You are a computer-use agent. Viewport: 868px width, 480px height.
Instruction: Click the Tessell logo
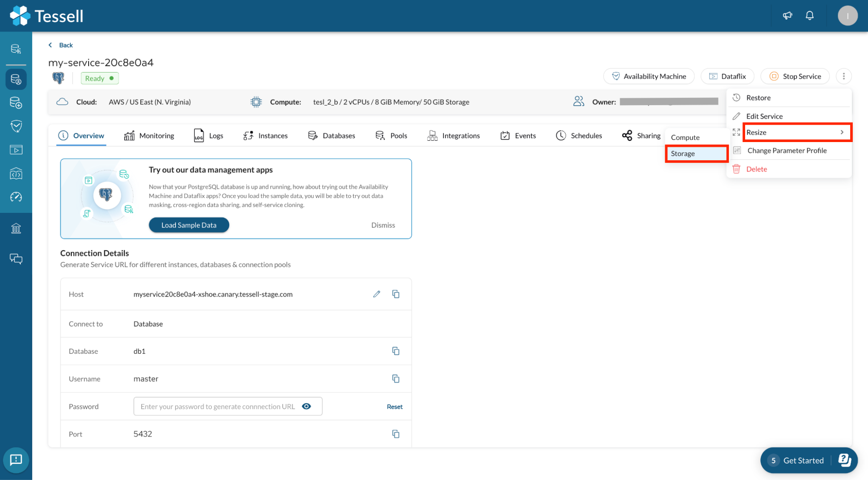tap(46, 16)
